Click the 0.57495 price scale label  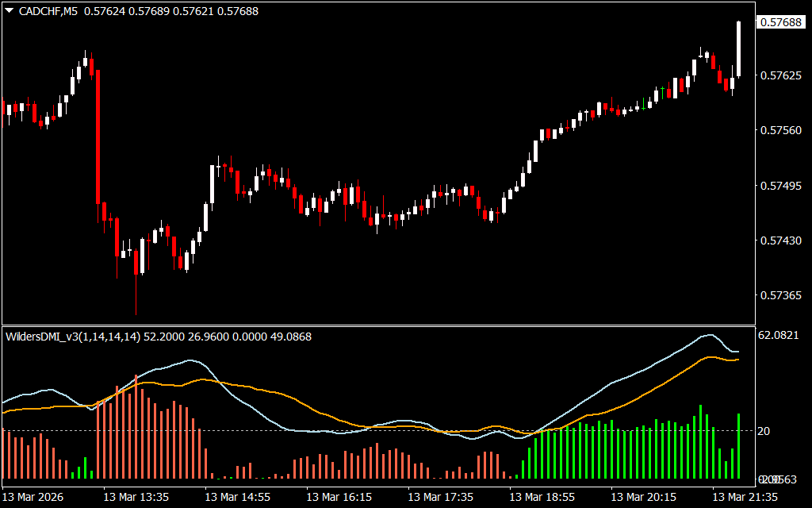(x=780, y=186)
